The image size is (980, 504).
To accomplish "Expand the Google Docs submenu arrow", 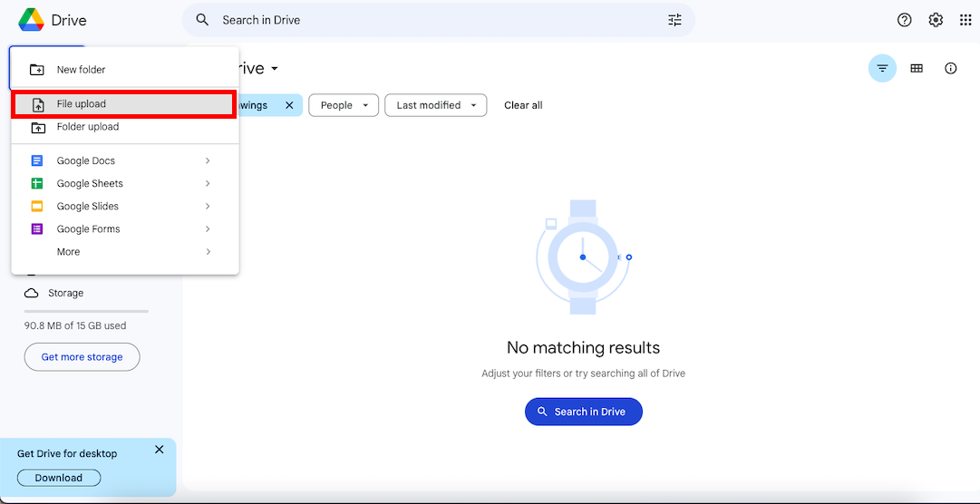I will pyautogui.click(x=209, y=160).
